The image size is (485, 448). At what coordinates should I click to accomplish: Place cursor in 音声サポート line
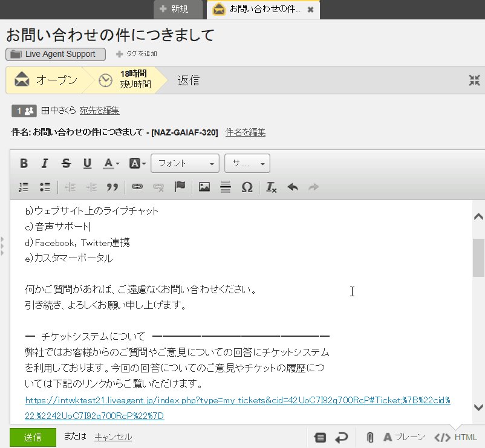pyautogui.click(x=57, y=227)
